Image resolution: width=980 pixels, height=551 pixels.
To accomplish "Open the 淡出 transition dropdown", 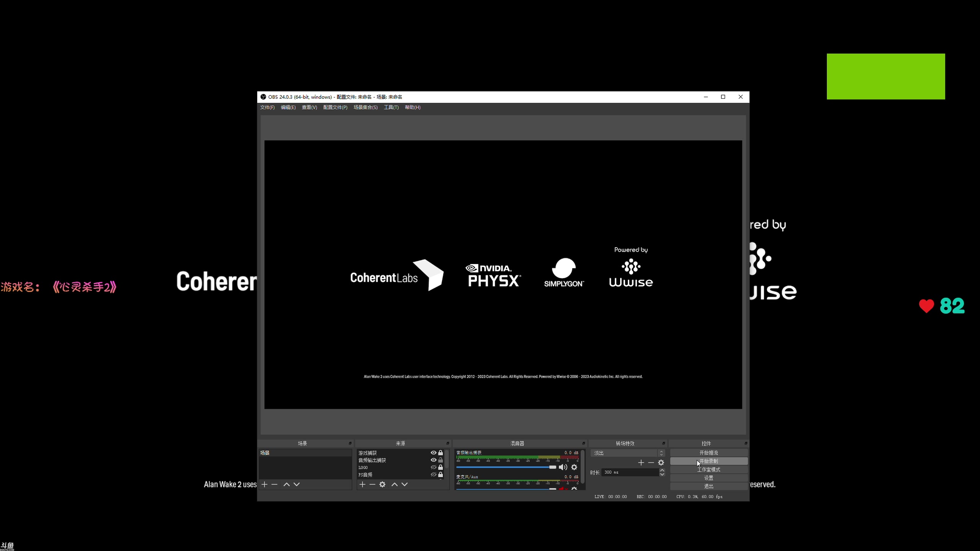I will (x=627, y=453).
